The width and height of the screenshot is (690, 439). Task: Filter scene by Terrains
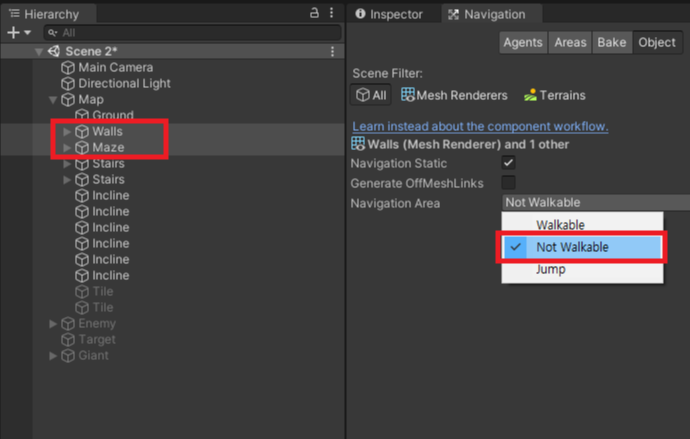(x=554, y=95)
